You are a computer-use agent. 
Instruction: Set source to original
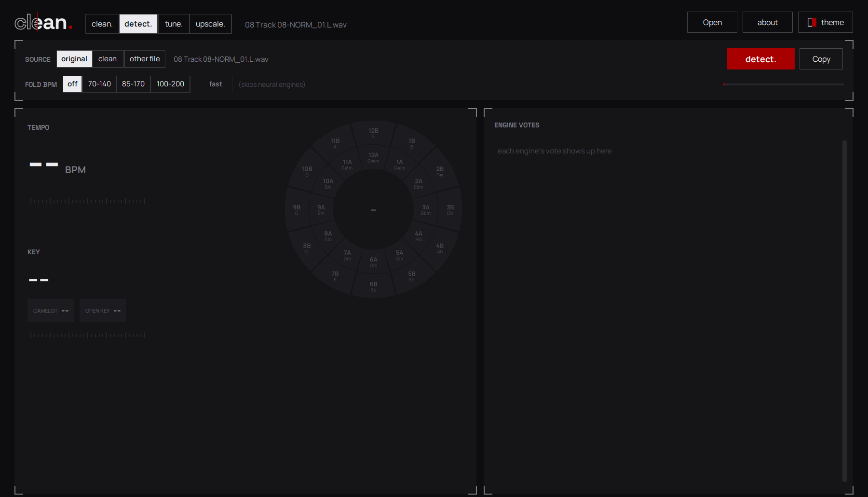tap(74, 59)
